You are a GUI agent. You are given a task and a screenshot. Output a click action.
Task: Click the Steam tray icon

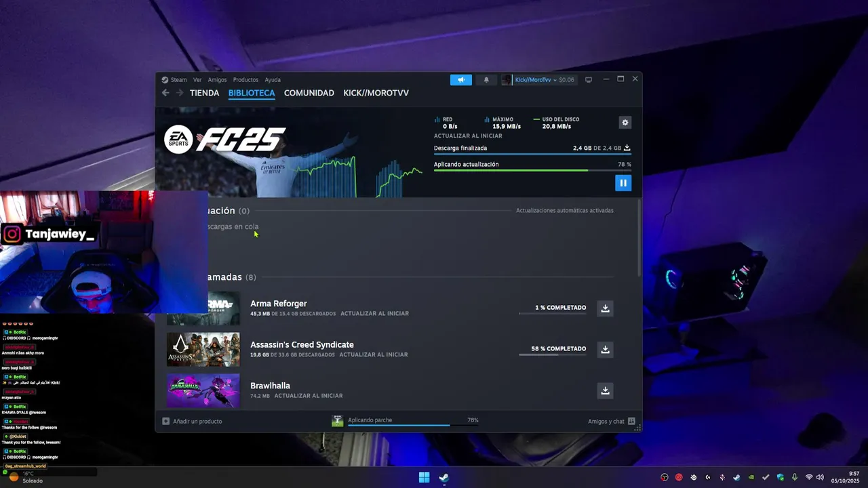736,477
